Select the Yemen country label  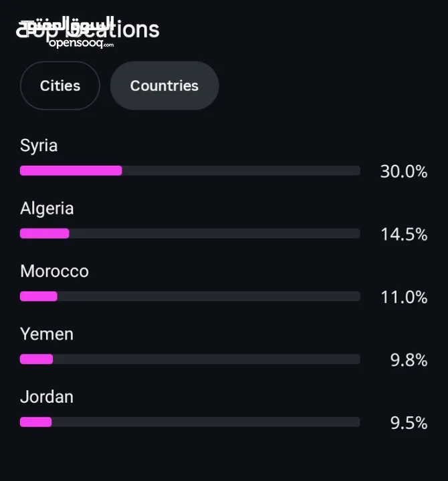tap(47, 334)
